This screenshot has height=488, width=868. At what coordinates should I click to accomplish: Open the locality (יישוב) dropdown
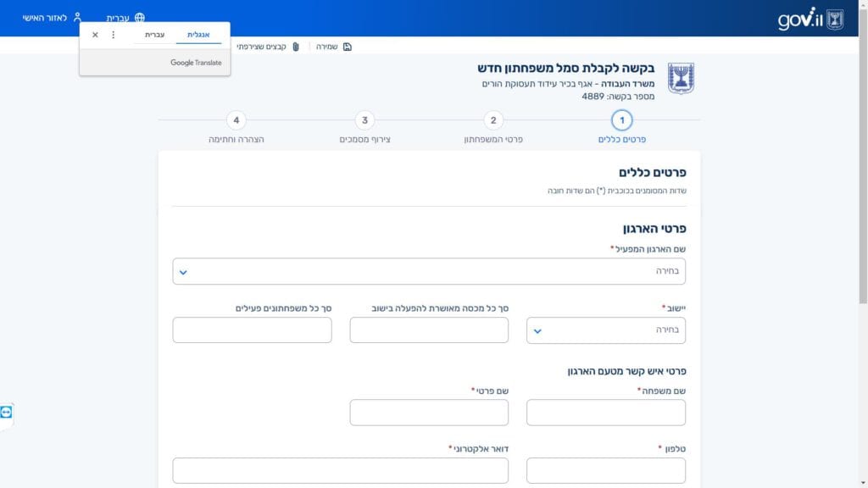click(605, 330)
